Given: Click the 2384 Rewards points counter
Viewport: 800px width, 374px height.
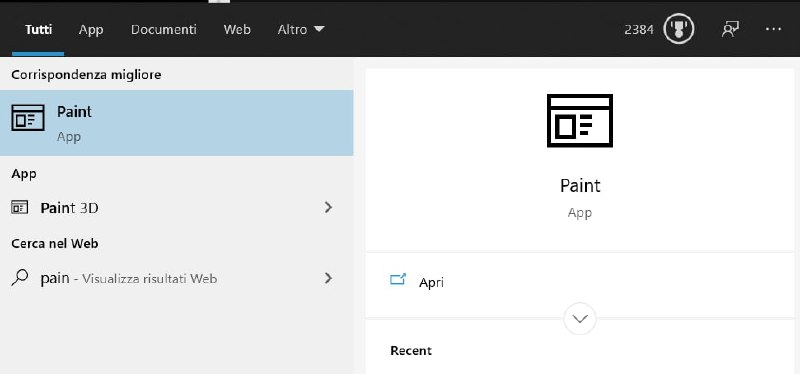Looking at the screenshot, I should coord(639,30).
